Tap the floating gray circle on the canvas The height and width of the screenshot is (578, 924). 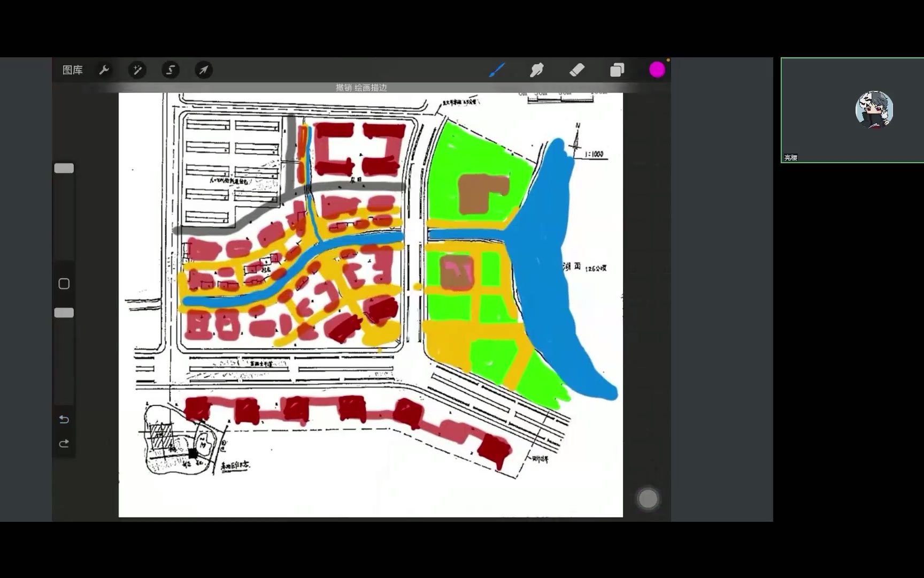pyautogui.click(x=648, y=499)
